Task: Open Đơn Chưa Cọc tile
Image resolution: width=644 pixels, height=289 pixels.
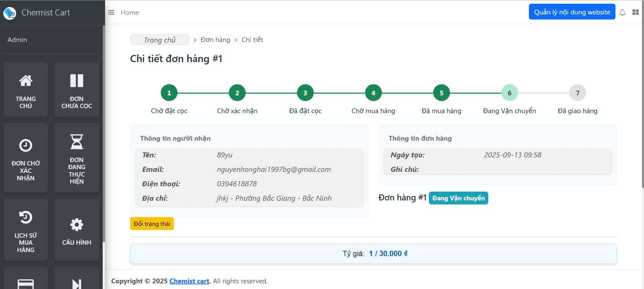Action: pyautogui.click(x=77, y=90)
